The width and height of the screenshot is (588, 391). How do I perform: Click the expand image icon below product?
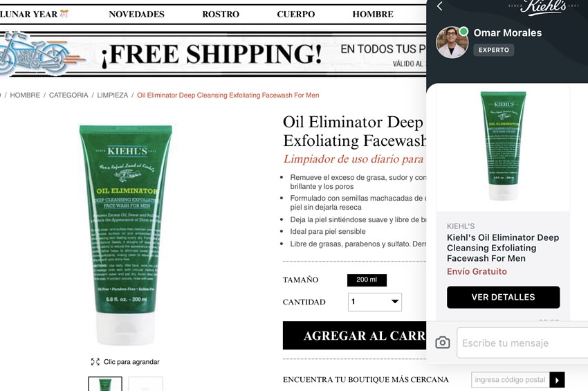click(95, 362)
